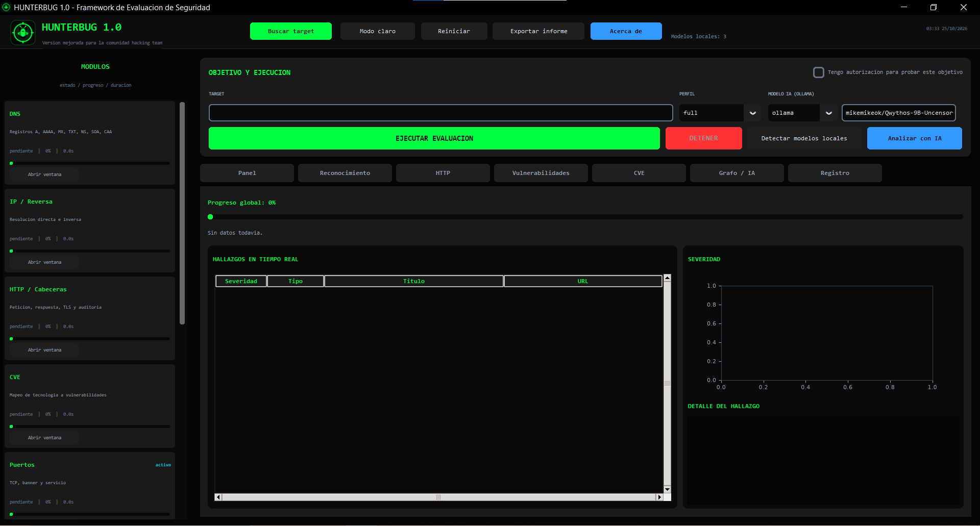Select the Vulnerabilidades tab
This screenshot has width=980, height=526.
(541, 173)
